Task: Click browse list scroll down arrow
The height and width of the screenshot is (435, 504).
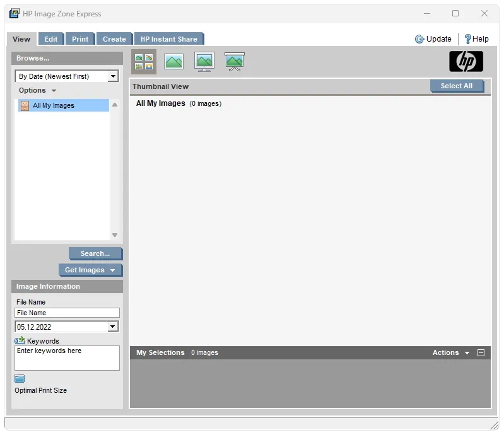Action: 115,235
